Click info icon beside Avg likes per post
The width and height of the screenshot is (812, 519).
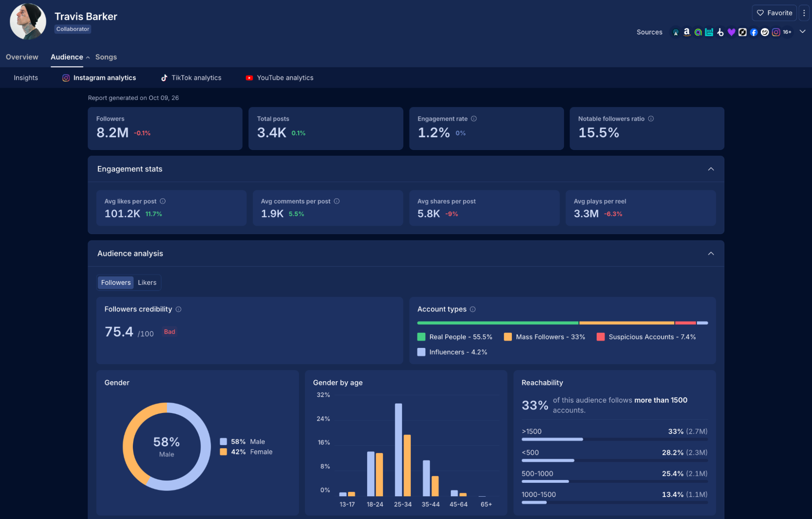(x=162, y=201)
